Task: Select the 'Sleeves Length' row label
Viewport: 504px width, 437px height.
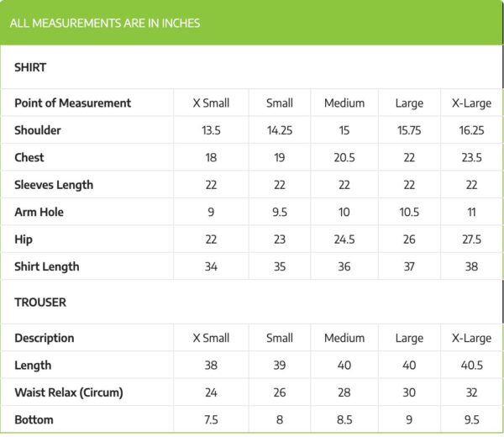Action: (x=54, y=185)
